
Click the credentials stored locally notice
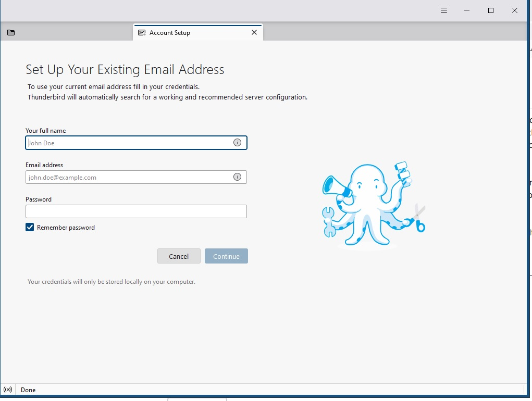pos(112,282)
